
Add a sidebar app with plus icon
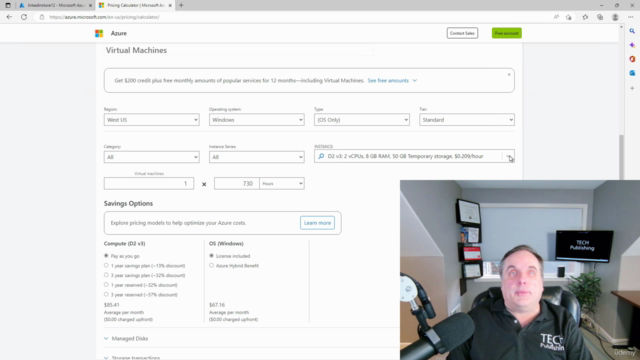(x=632, y=88)
